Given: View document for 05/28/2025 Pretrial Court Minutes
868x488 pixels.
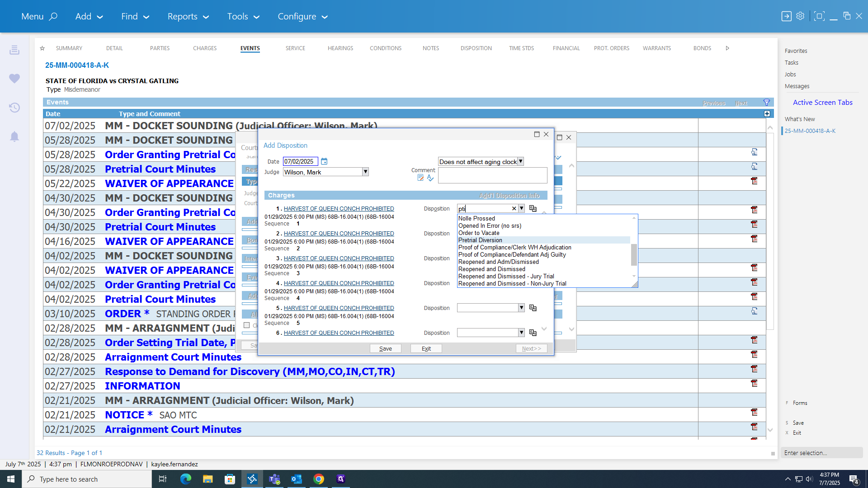Looking at the screenshot, I should coord(754,167).
